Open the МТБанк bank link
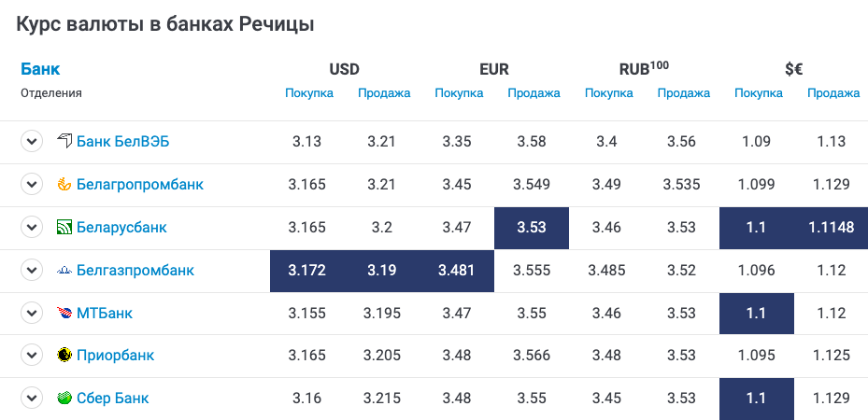The image size is (868, 420). tap(105, 313)
